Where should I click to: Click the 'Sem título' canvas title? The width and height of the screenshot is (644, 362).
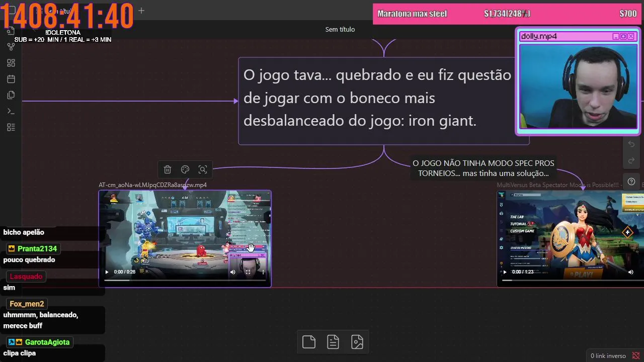(340, 29)
